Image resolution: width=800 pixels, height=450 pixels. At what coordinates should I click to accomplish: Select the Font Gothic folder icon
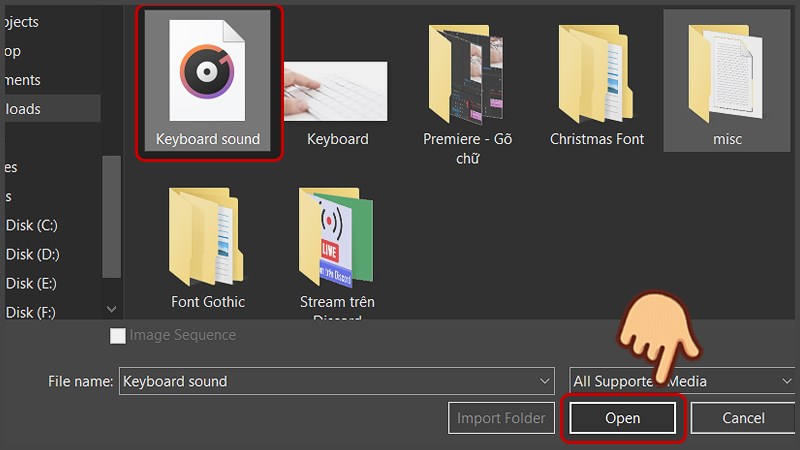point(207,237)
